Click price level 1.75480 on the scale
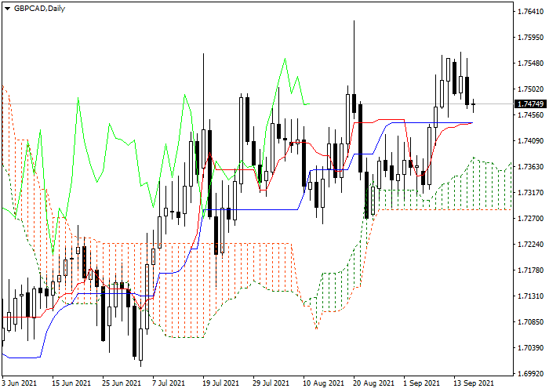This screenshot has height=392, width=549. (531, 64)
